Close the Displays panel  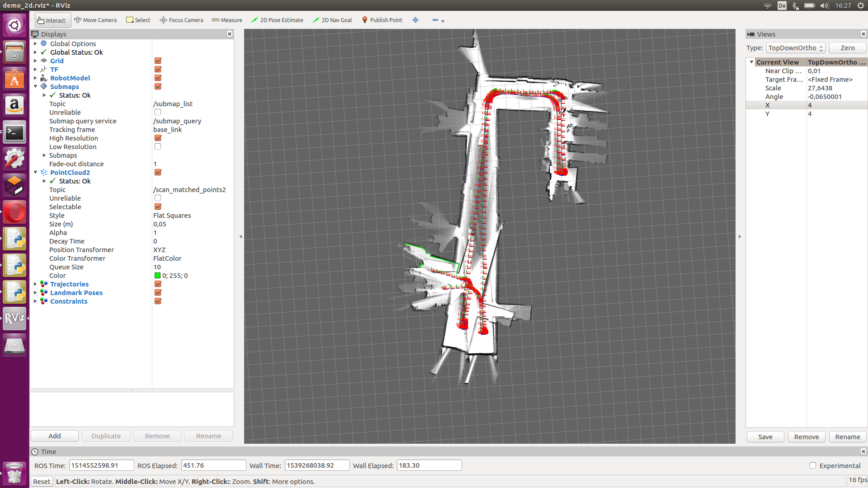tap(230, 34)
